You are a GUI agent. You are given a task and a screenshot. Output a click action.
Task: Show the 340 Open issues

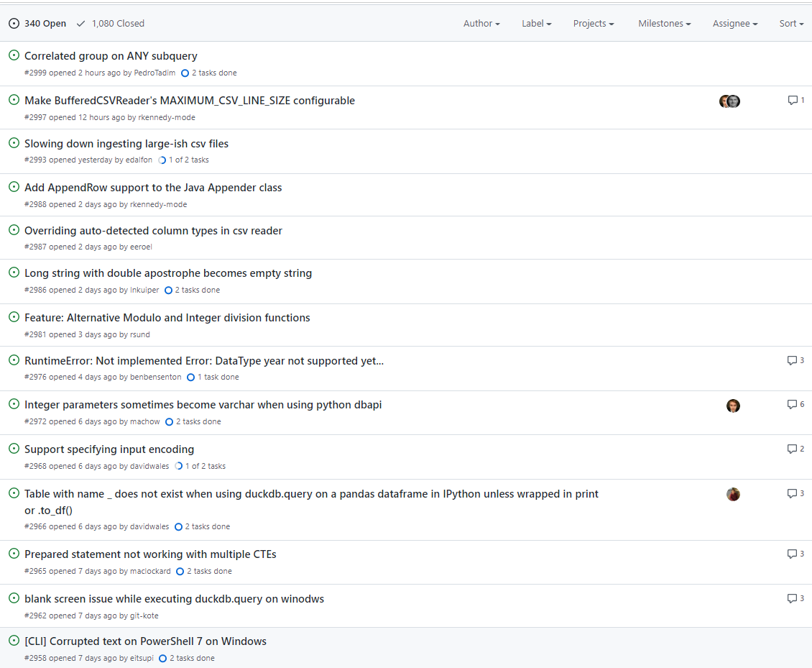click(x=37, y=23)
